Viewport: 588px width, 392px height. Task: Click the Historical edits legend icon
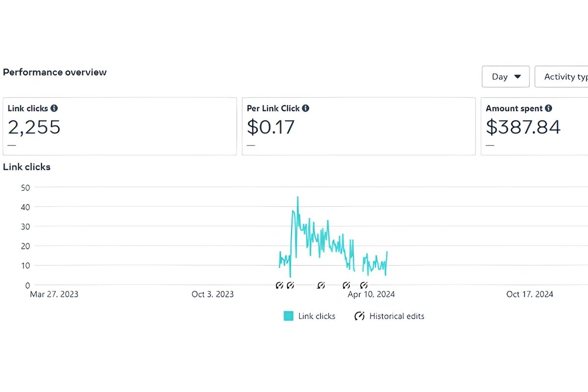(359, 316)
